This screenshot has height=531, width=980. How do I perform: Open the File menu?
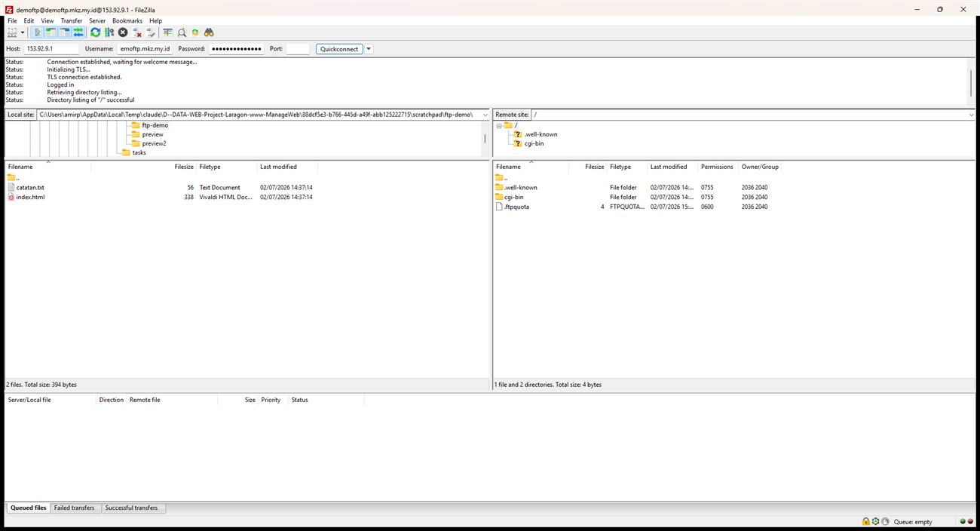pos(12,21)
